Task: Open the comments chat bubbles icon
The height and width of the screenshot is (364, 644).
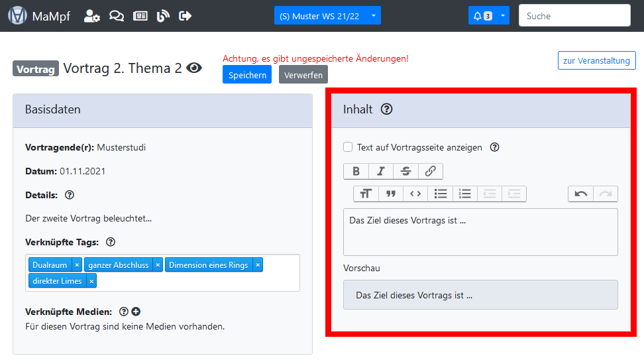Action: pyautogui.click(x=117, y=16)
